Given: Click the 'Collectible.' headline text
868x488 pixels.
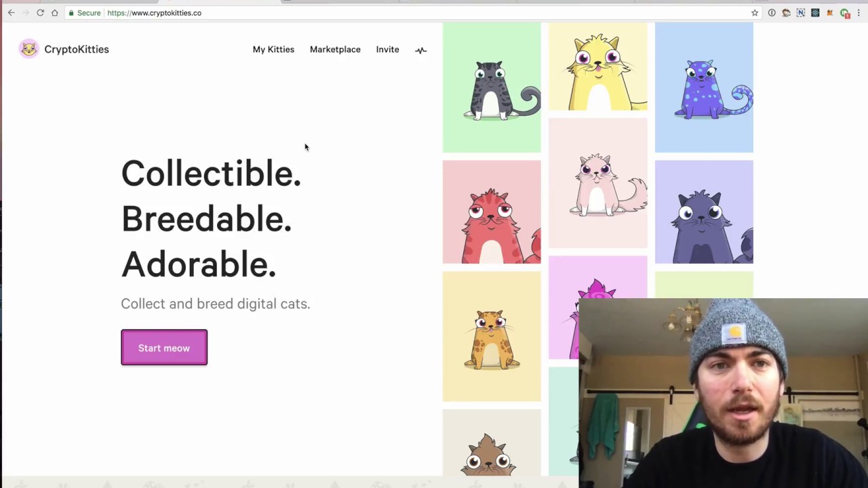Looking at the screenshot, I should (211, 174).
